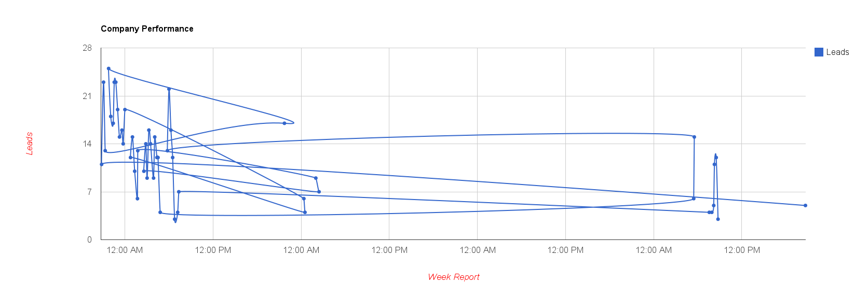Click the y-axis label 28
The width and height of the screenshot is (868, 297).
coord(87,48)
